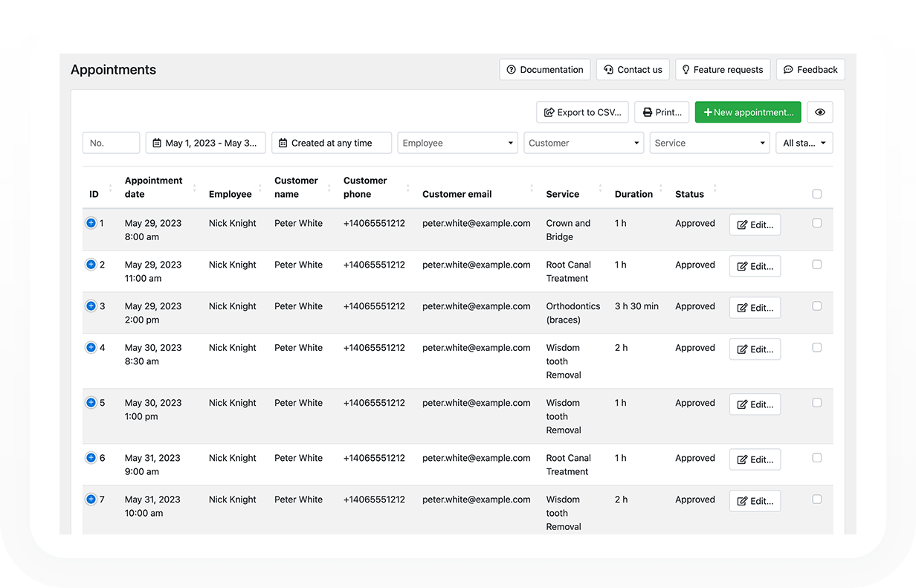The width and height of the screenshot is (916, 588).
Task: Click the sort arrows on ID column
Action: (x=110, y=187)
